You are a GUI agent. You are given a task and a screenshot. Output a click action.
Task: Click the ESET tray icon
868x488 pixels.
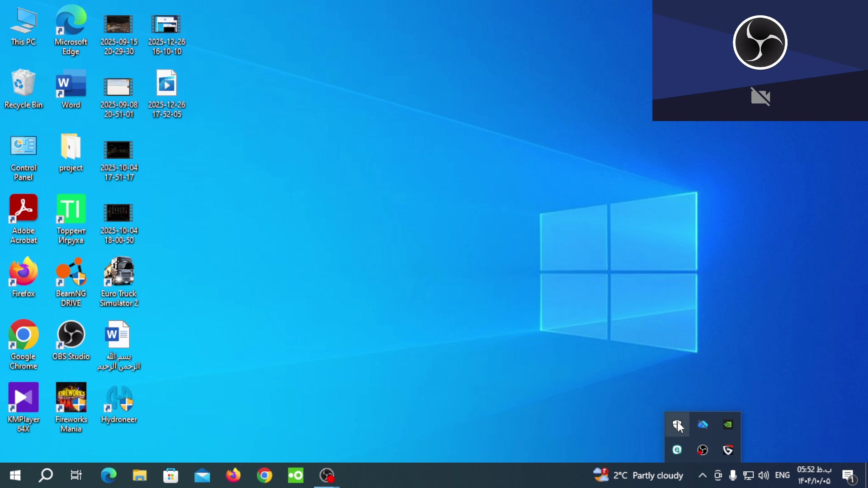click(x=677, y=450)
